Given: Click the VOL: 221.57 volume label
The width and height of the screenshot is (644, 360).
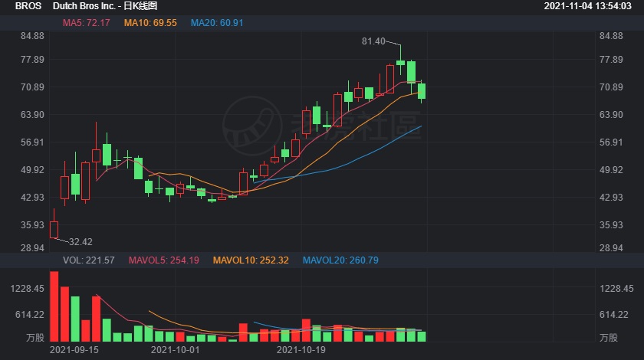Looking at the screenshot, I should (x=89, y=260).
